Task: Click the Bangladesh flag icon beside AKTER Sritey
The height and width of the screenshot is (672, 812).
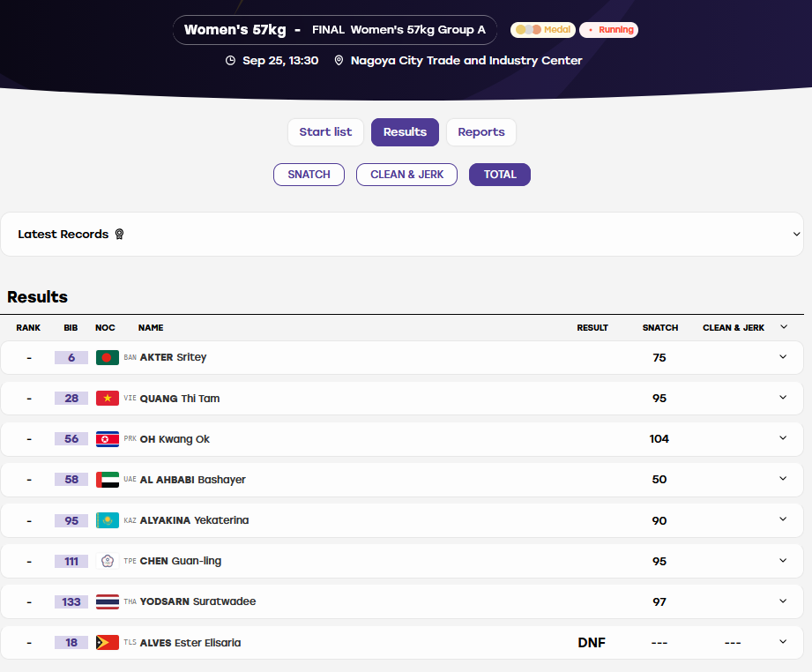Action: coord(108,357)
